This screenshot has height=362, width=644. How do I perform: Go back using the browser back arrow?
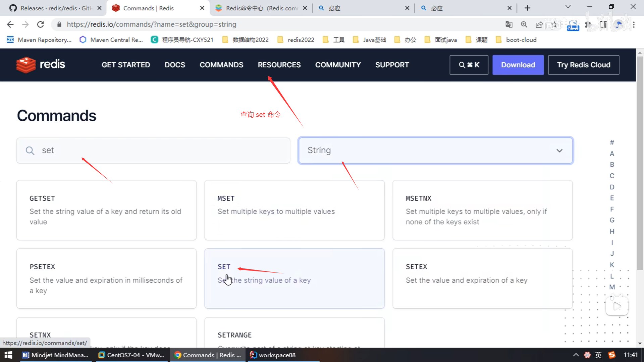[10, 24]
